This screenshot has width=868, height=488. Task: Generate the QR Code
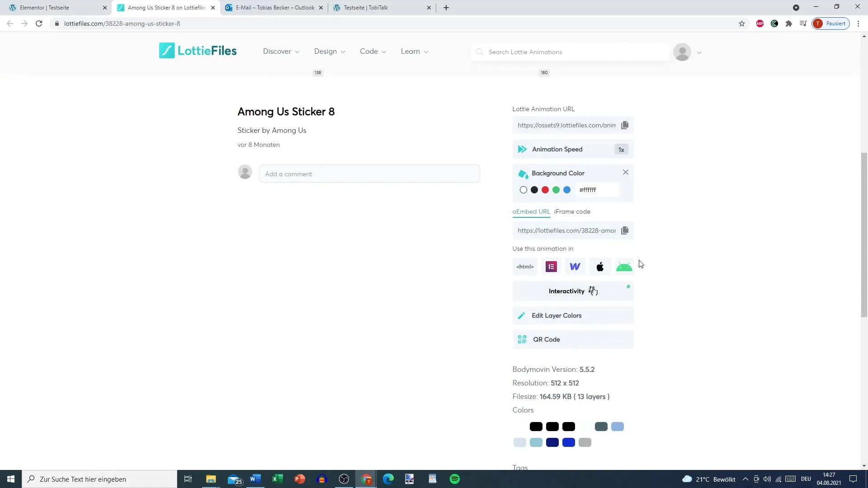(573, 339)
